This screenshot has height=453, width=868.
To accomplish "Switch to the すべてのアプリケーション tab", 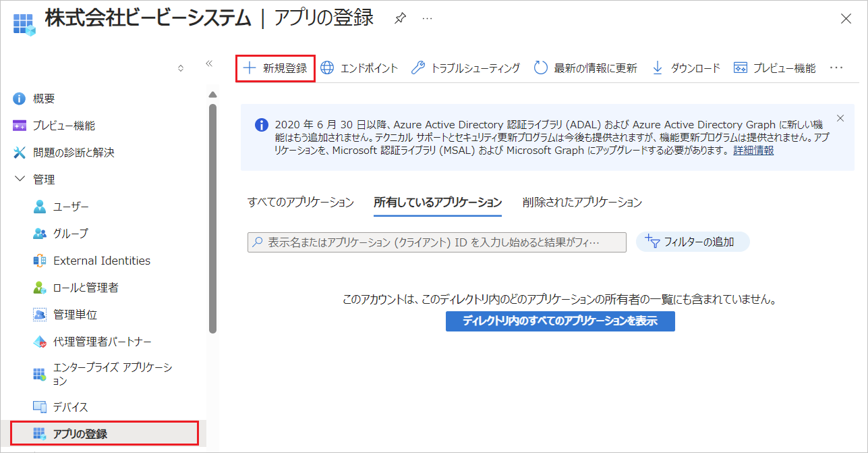I will click(x=301, y=202).
